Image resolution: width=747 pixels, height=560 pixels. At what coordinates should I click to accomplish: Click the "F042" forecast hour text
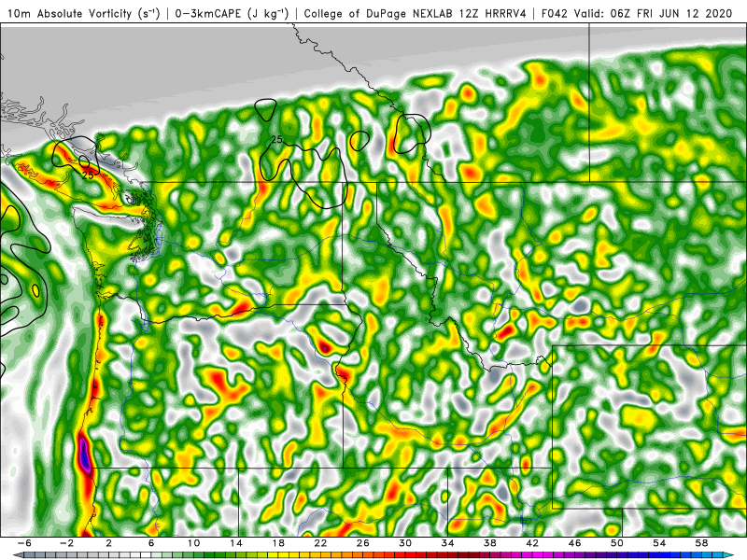554,13
